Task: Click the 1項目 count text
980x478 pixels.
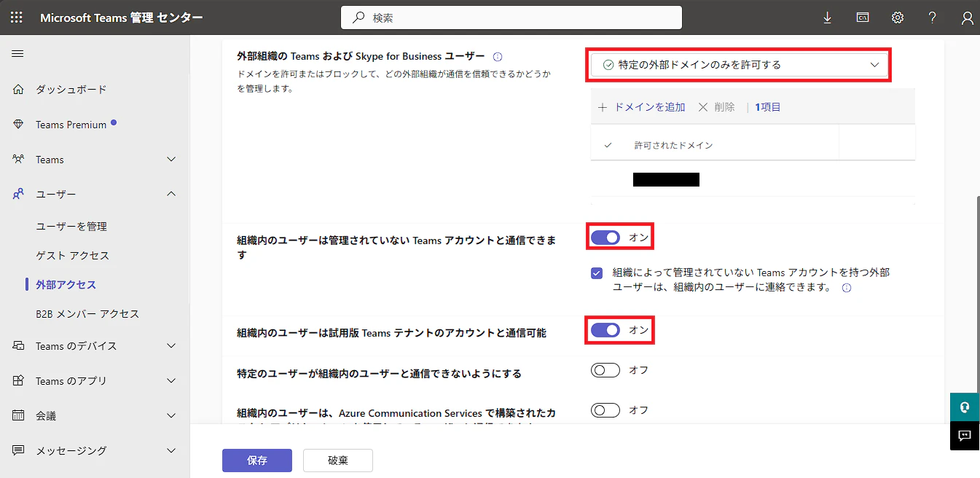Action: [768, 107]
